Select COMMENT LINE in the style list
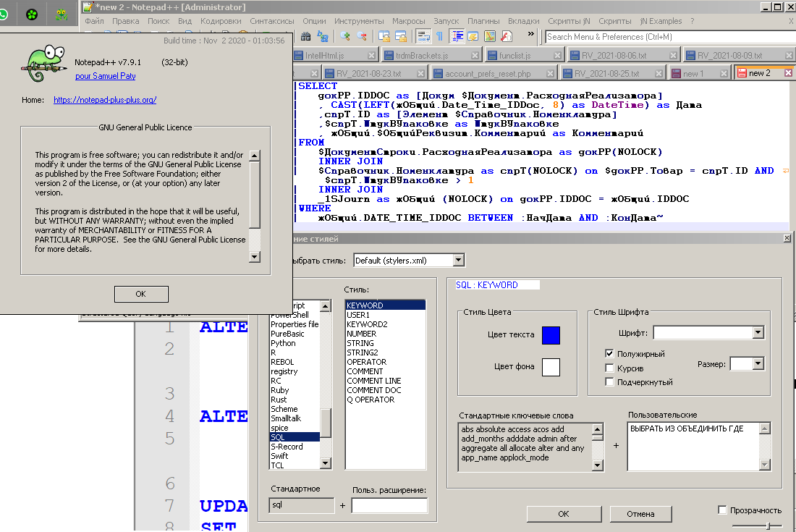This screenshot has height=532, width=796. [x=374, y=381]
